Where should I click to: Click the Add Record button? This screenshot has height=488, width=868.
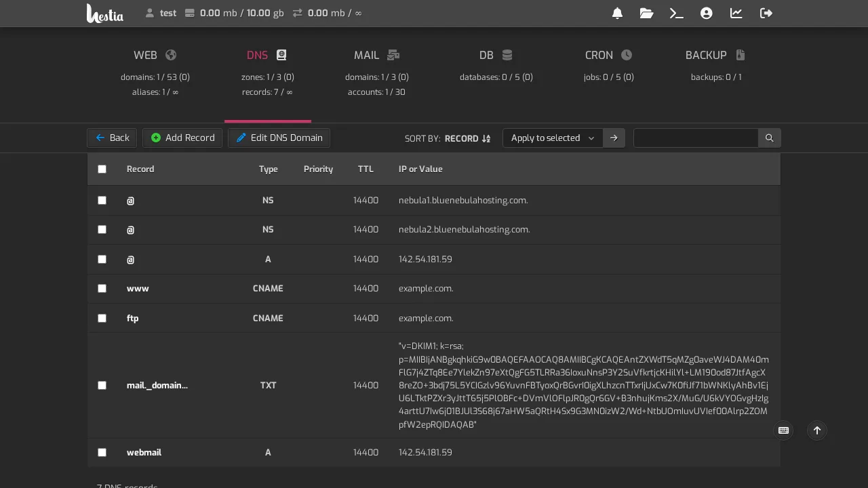pyautogui.click(x=182, y=138)
